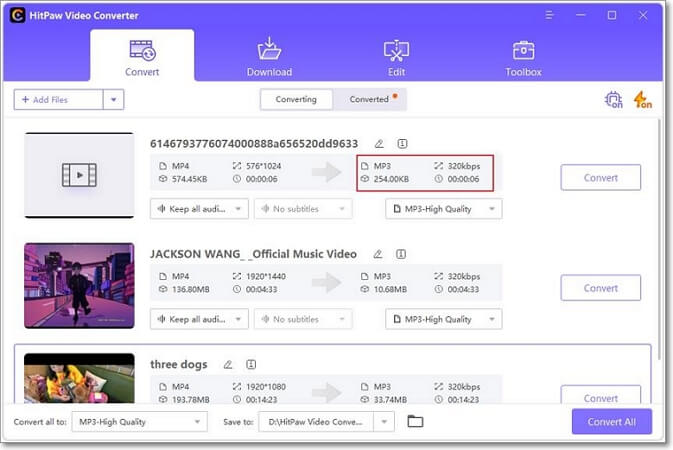Open MP3-High Quality dropdown for JACKSON WANG
The height and width of the screenshot is (450, 673).
444,319
